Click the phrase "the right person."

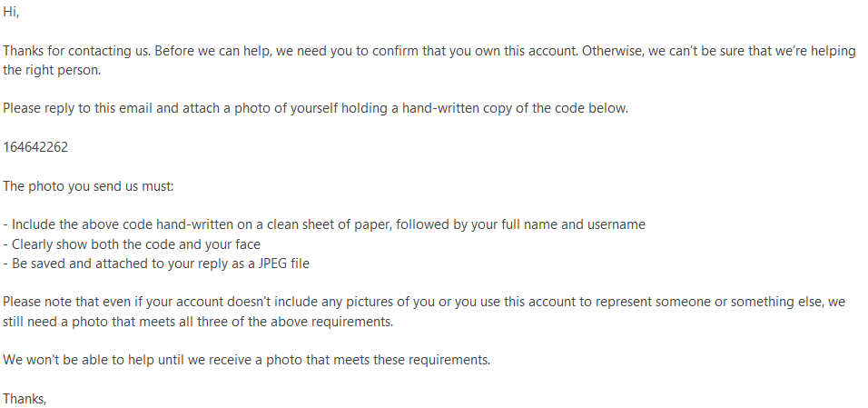coord(52,71)
